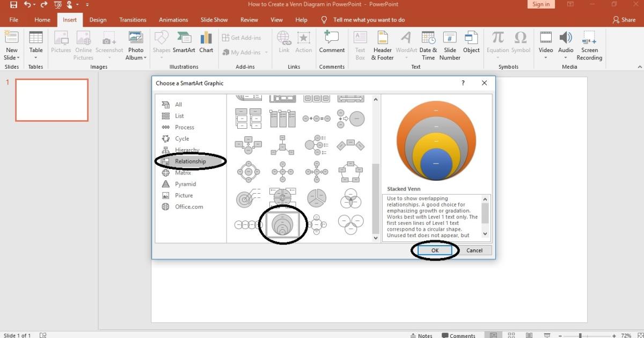
Task: Confirm the Stacked Venn with OK
Action: [434, 250]
